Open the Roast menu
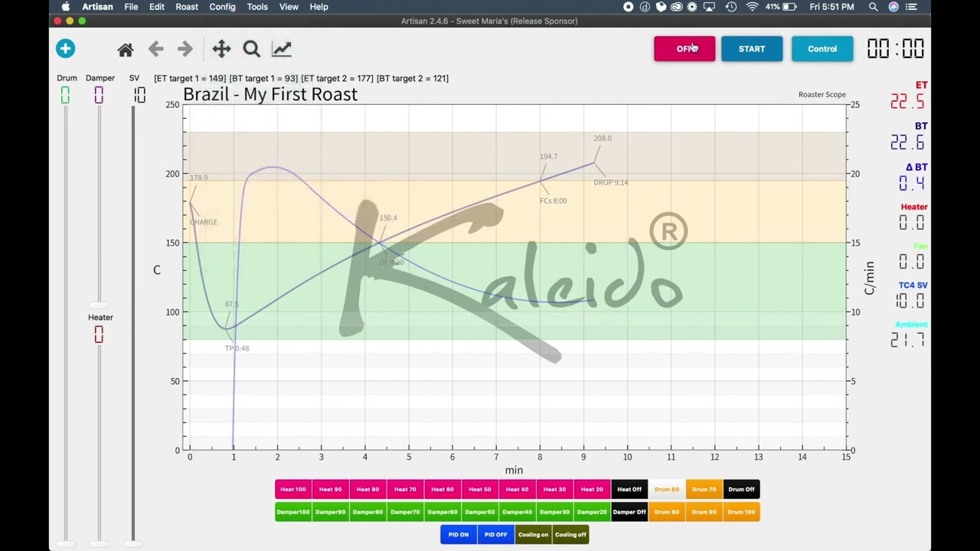Image resolution: width=980 pixels, height=551 pixels. pos(187,7)
